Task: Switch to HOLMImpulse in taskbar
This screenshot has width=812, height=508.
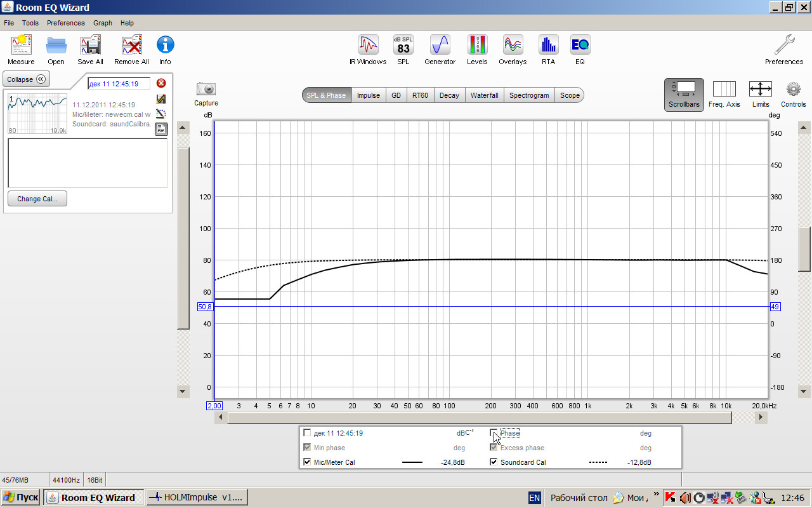Action: [197, 497]
